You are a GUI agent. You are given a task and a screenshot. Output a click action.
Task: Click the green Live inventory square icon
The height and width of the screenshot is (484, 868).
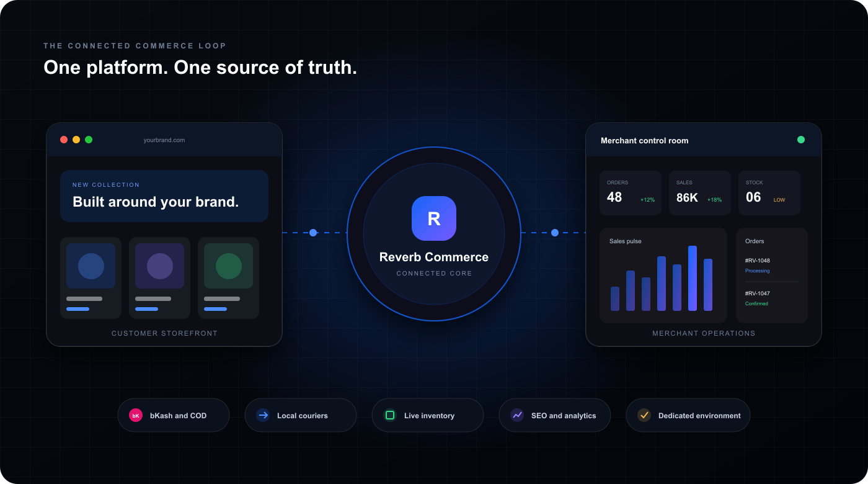[390, 415]
